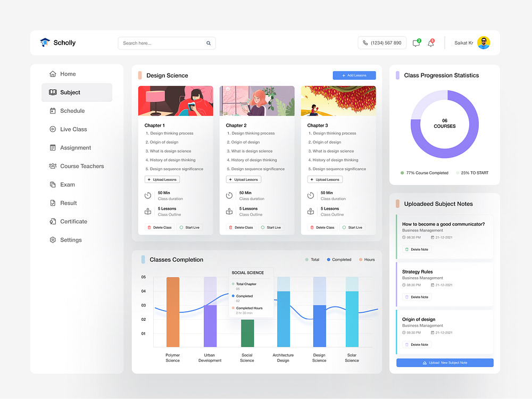This screenshot has height=399, width=532.
Task: Select the Live Class sidebar icon
Action: click(53, 129)
